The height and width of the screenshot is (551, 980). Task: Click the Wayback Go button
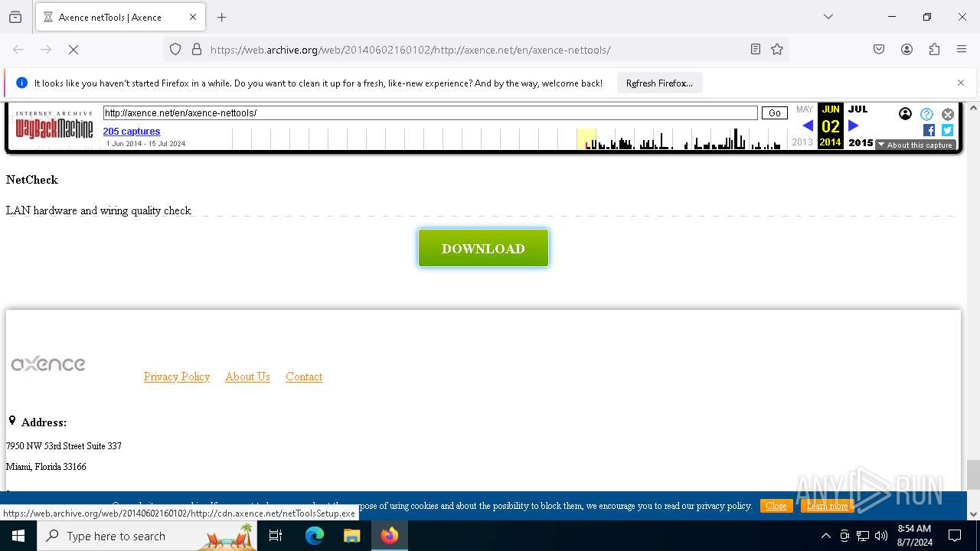[775, 113]
